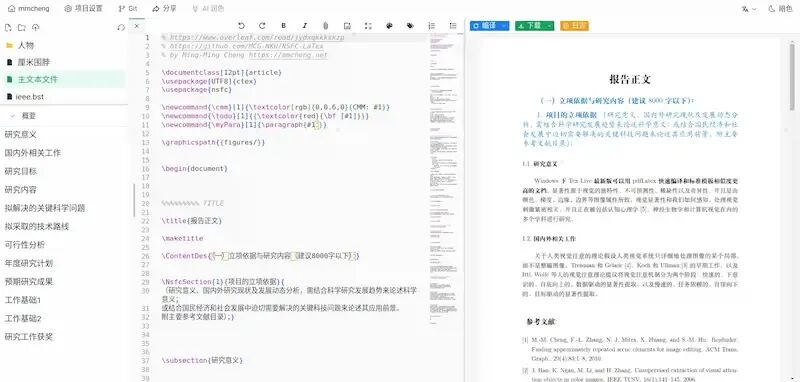Jump to 可行性分析 in outline
800x382 pixels.
pyautogui.click(x=24, y=245)
